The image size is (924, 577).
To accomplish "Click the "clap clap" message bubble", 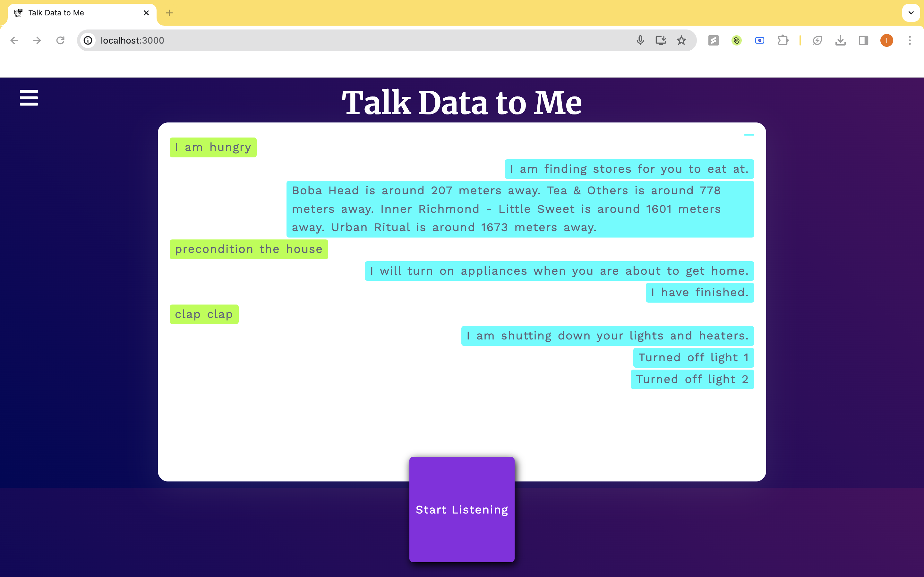I will pos(204,314).
